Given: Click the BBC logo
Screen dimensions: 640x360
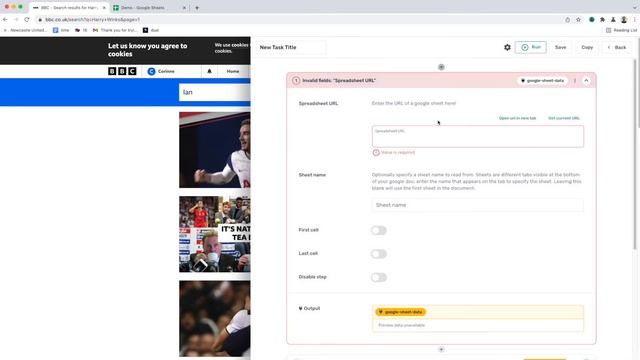Looking at the screenshot, I should tap(122, 71).
